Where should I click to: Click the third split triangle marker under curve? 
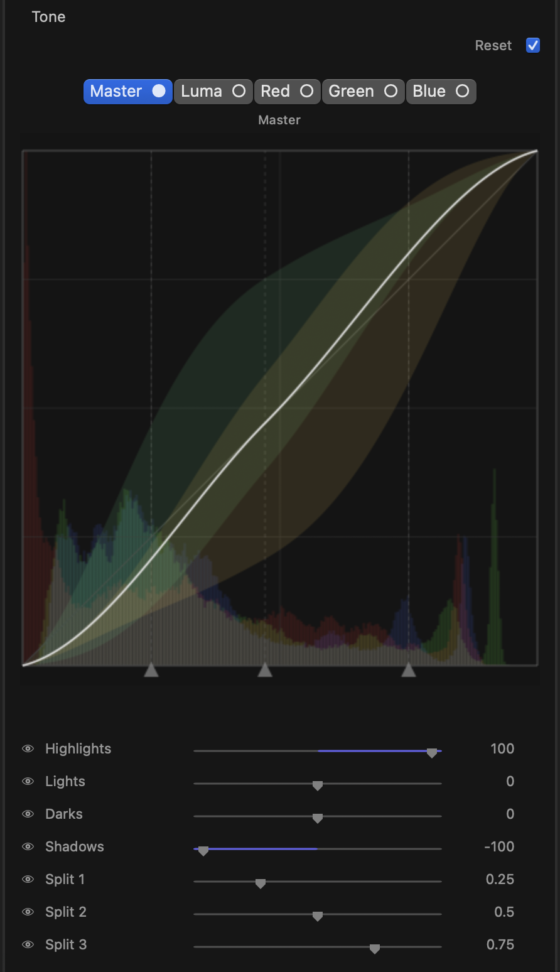pos(409,669)
